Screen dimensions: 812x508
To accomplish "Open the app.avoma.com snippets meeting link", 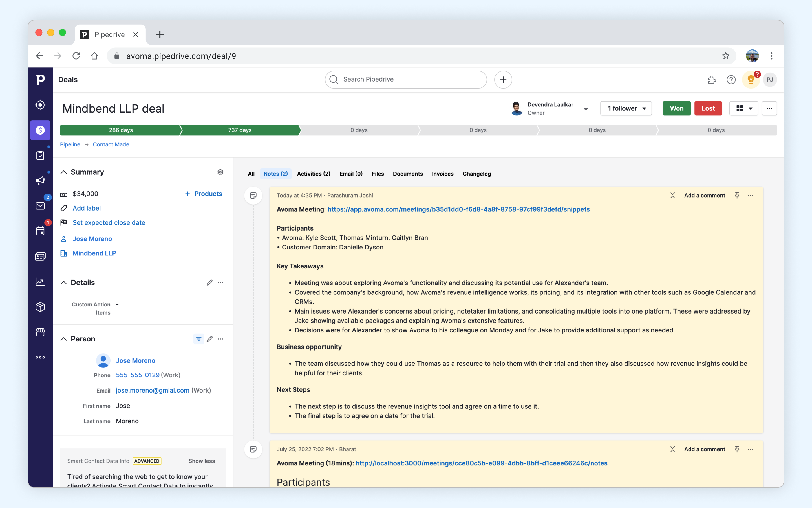I will (458, 209).
